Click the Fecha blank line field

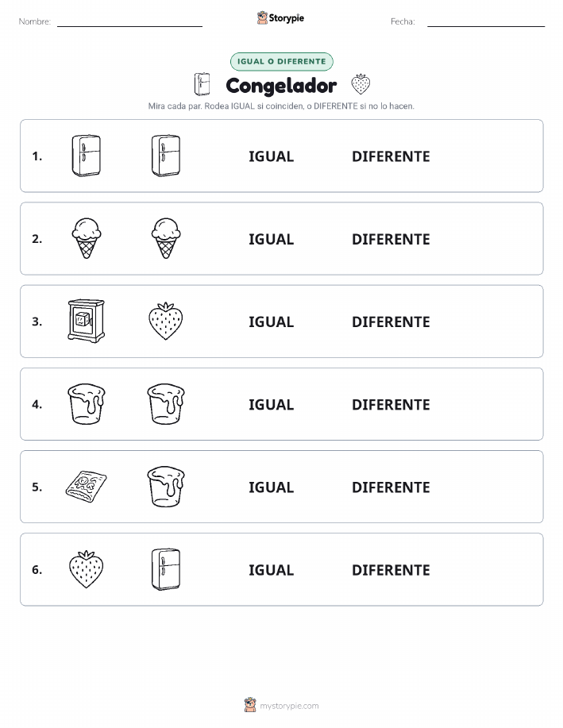pos(486,21)
